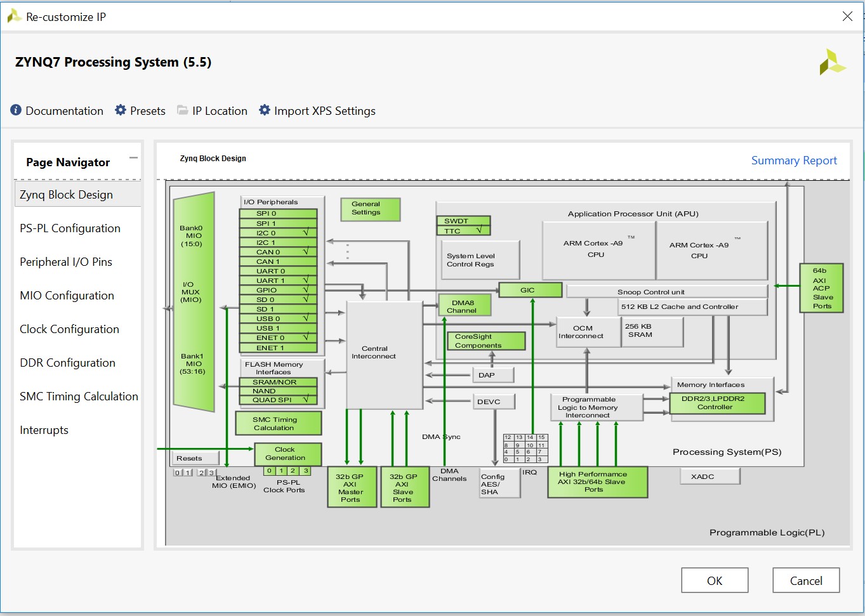Click the CoreSight Components block

click(x=486, y=341)
